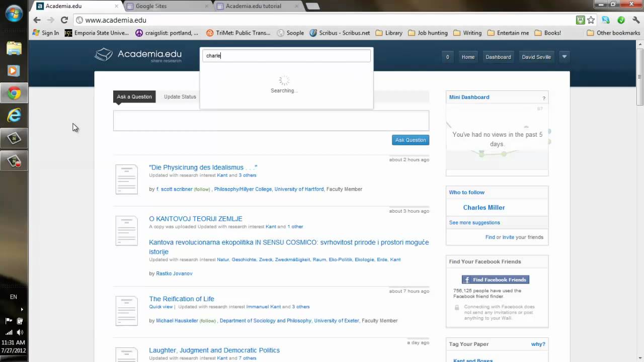Click the Academia.edu logo
Viewport: 644px width, 362px height.
coord(138,55)
